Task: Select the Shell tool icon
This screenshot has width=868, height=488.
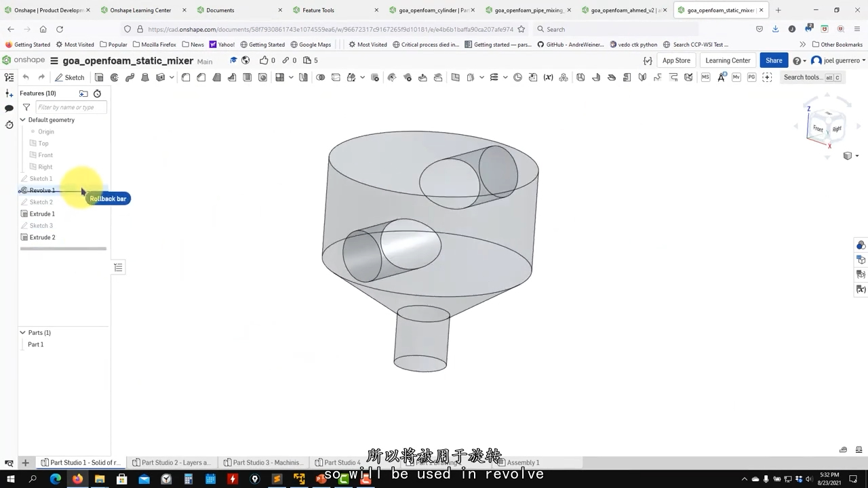Action: tap(245, 77)
